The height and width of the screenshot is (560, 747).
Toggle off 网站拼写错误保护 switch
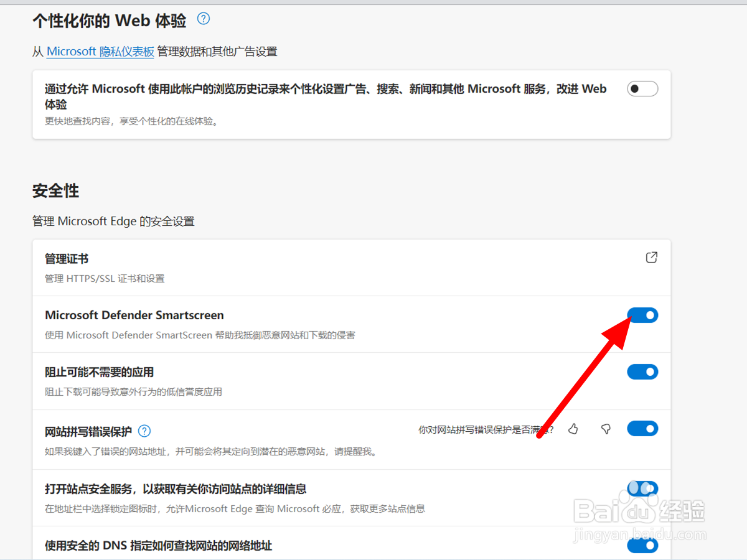[x=642, y=428]
